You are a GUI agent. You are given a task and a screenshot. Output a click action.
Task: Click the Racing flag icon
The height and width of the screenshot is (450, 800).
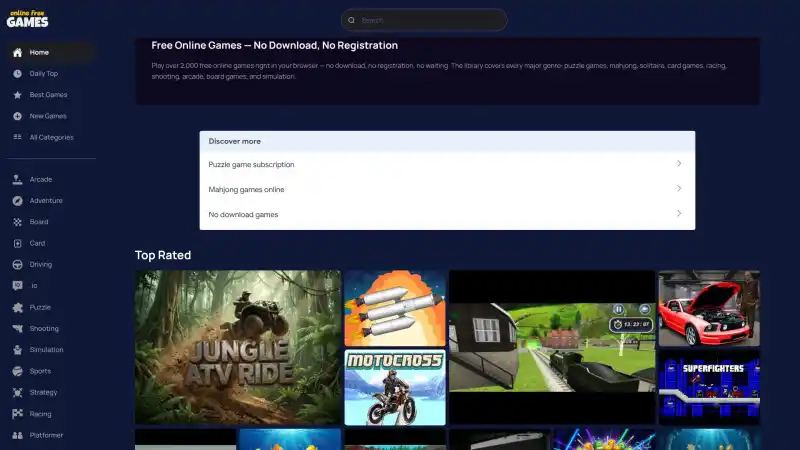[x=17, y=414]
